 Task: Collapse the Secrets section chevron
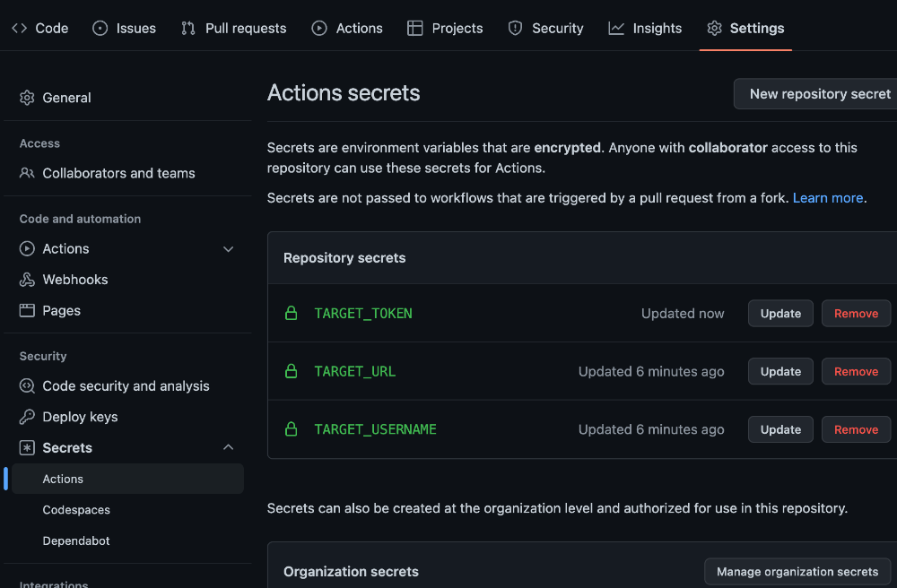pos(228,447)
